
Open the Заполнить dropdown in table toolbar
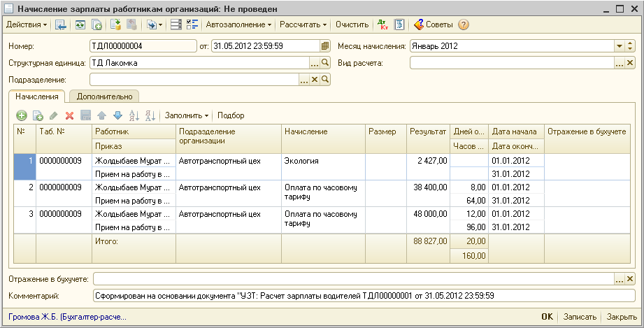(x=187, y=115)
